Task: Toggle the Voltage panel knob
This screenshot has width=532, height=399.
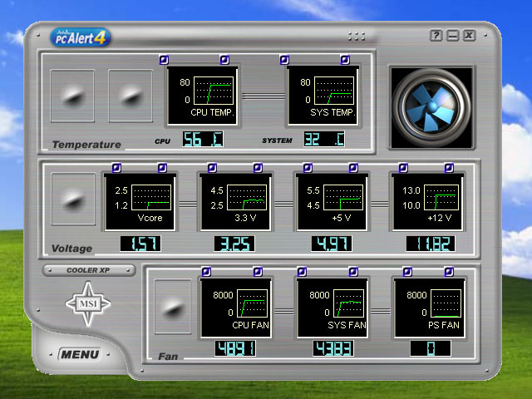Action: tap(73, 199)
